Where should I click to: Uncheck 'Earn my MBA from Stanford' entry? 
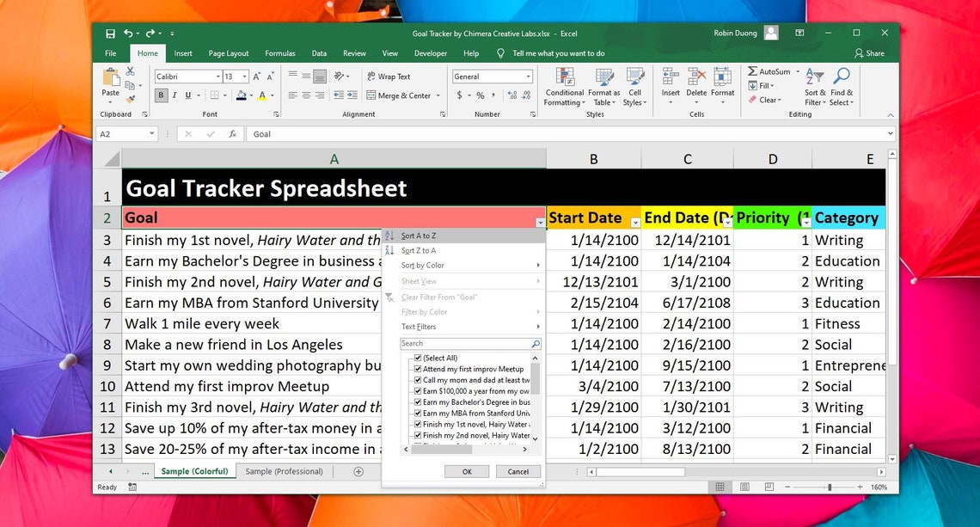coord(416,414)
